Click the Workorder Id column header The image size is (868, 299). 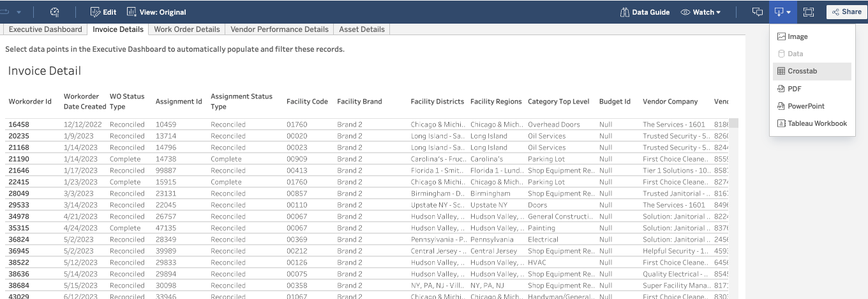(30, 102)
